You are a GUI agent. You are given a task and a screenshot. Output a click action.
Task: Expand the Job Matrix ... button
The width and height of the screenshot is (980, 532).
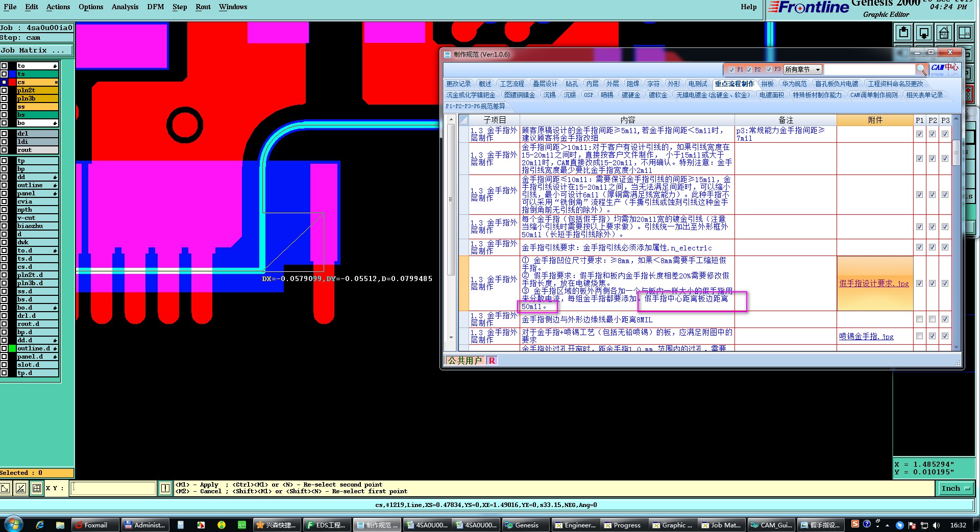(x=36, y=50)
